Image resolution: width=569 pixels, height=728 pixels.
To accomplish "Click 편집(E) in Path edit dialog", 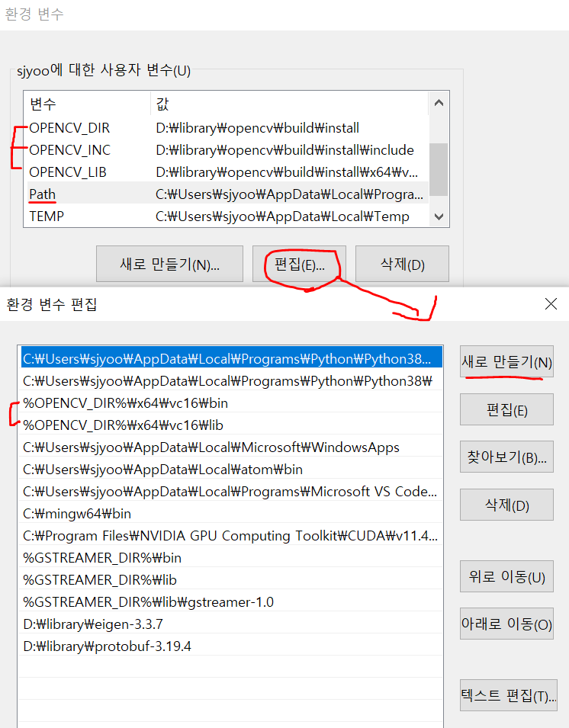I will point(506,409).
